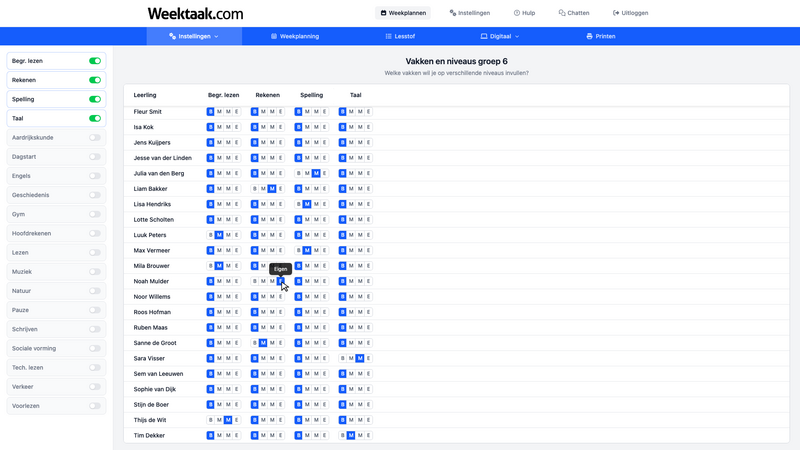Open the Hulp page
Viewport: 800px width, 450px height.
tap(524, 13)
